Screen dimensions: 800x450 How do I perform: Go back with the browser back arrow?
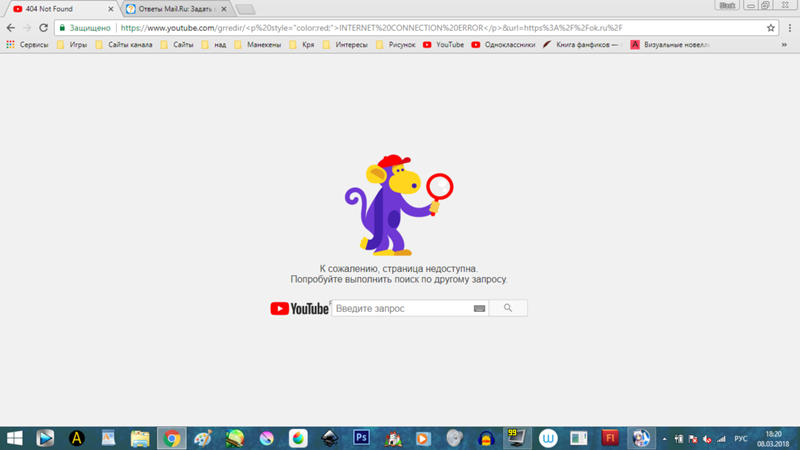click(11, 28)
